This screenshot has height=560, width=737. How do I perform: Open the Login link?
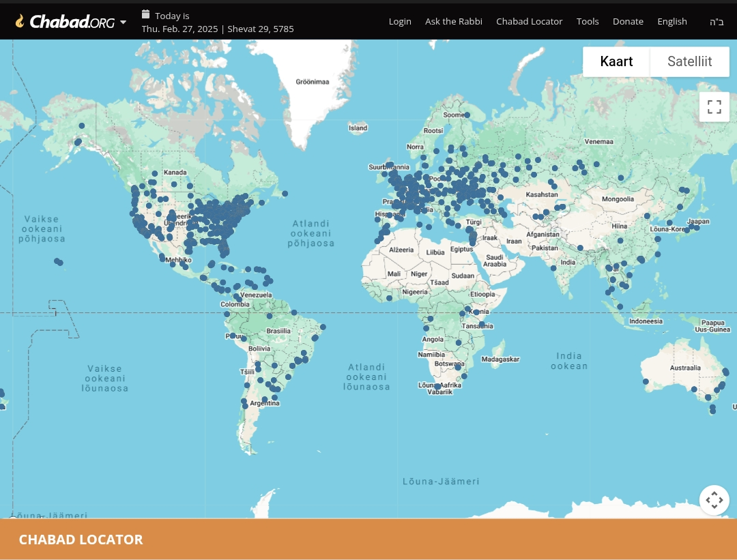click(400, 21)
